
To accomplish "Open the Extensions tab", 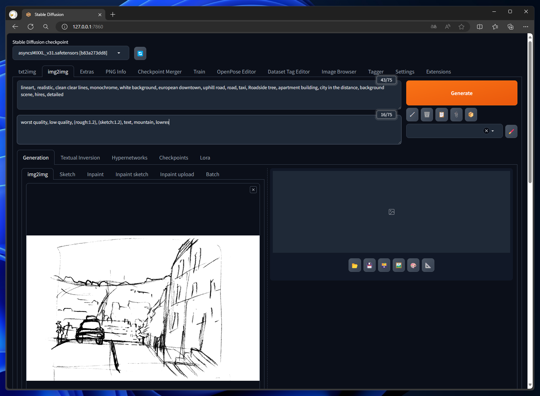I will 438,72.
